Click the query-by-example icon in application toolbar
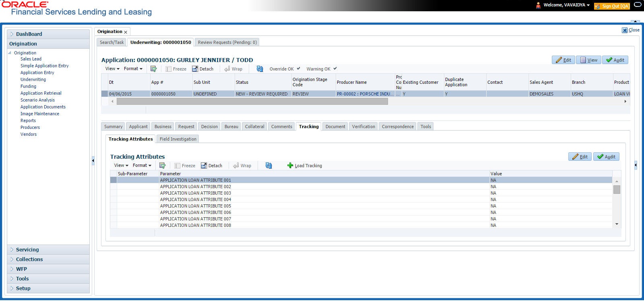This screenshot has height=301, width=644. [153, 69]
